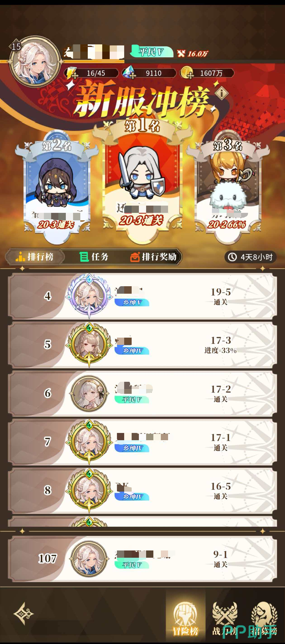Viewport: 285px width, 644px height.
Task: Open my own rank 107 row
Action: click(x=142, y=558)
